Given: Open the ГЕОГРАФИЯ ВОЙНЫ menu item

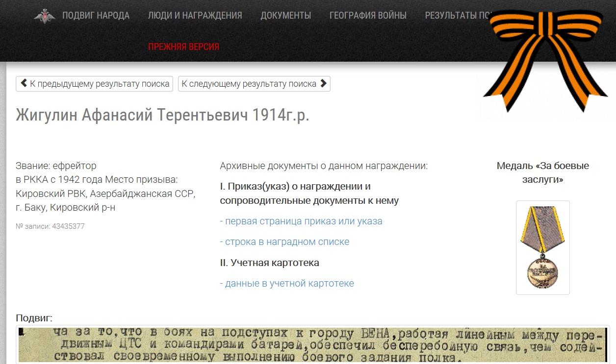Looking at the screenshot, I should (368, 16).
